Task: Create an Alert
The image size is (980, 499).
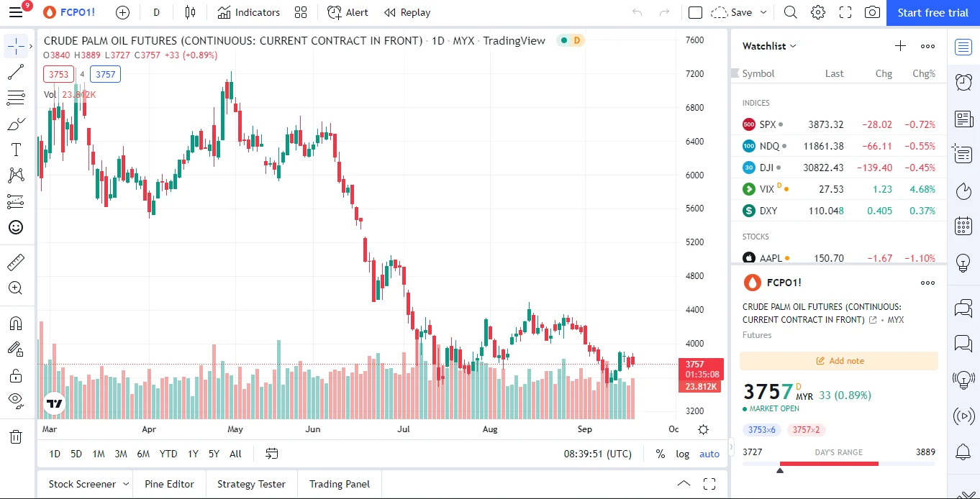Action: (348, 12)
